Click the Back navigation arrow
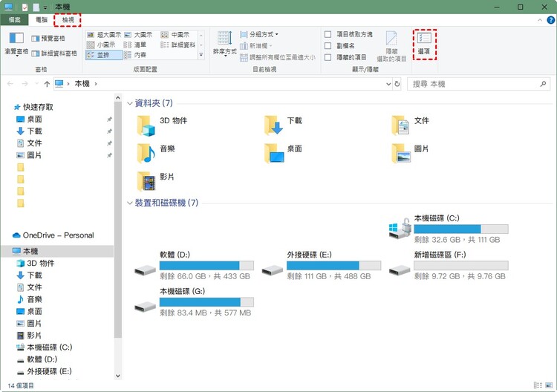 tap(10, 84)
